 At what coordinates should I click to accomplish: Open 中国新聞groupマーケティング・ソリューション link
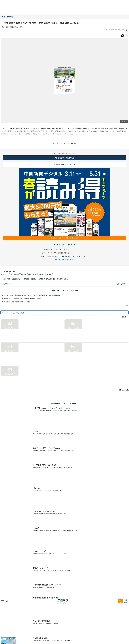(x=52, y=408)
